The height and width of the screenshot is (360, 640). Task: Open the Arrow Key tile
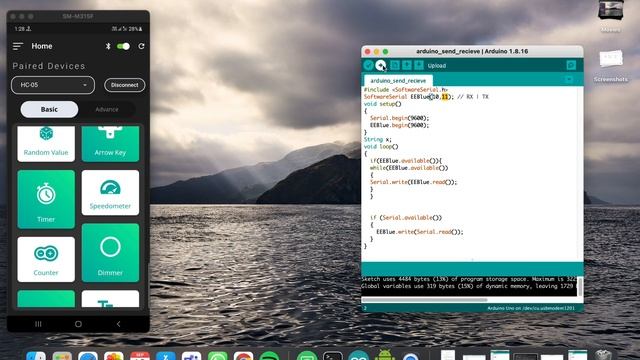coord(110,144)
